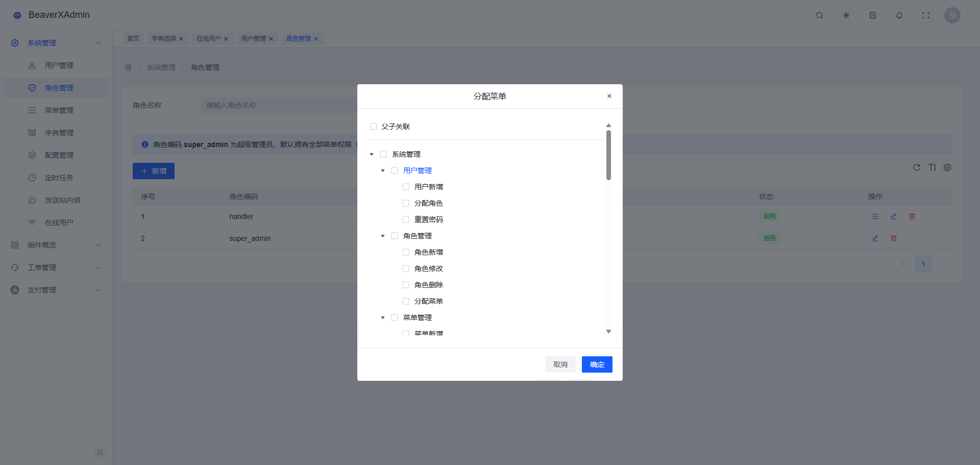Image resolution: width=980 pixels, height=465 pixels.
Task: Check the 用户管理 tree checkbox
Action: pos(395,170)
